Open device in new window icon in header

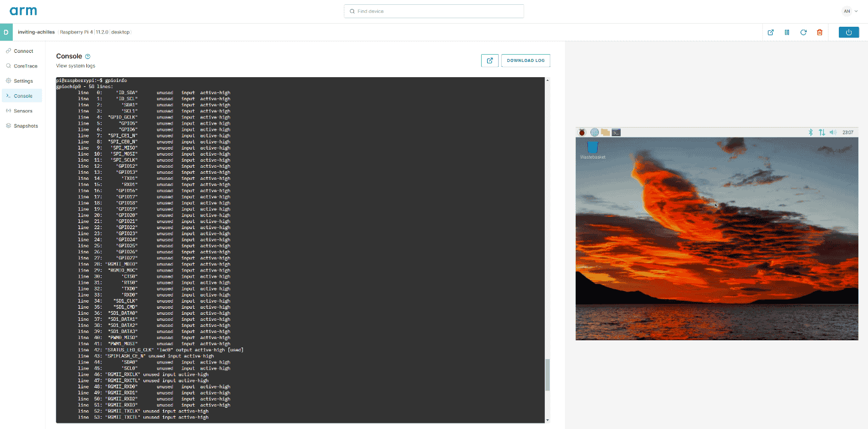(771, 32)
